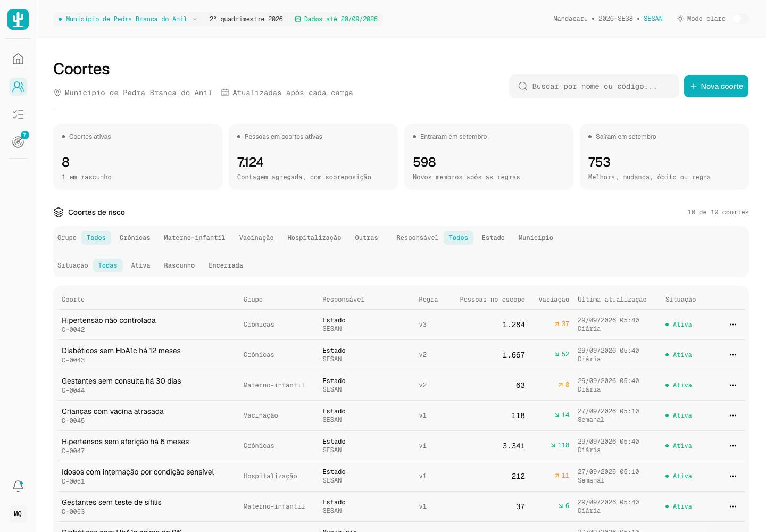Click the 1.284 pessoas value
Image resolution: width=766 pixels, height=532 pixels.
pos(514,325)
